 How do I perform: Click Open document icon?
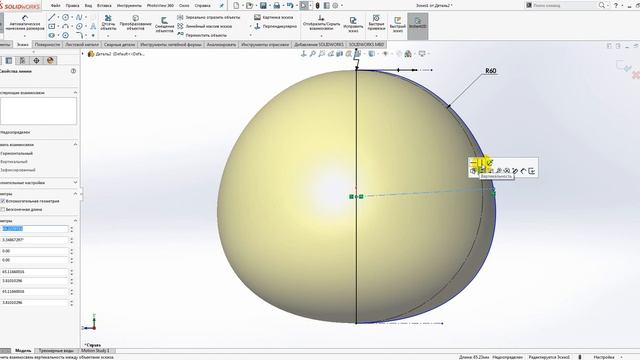pyautogui.click(x=249, y=5)
